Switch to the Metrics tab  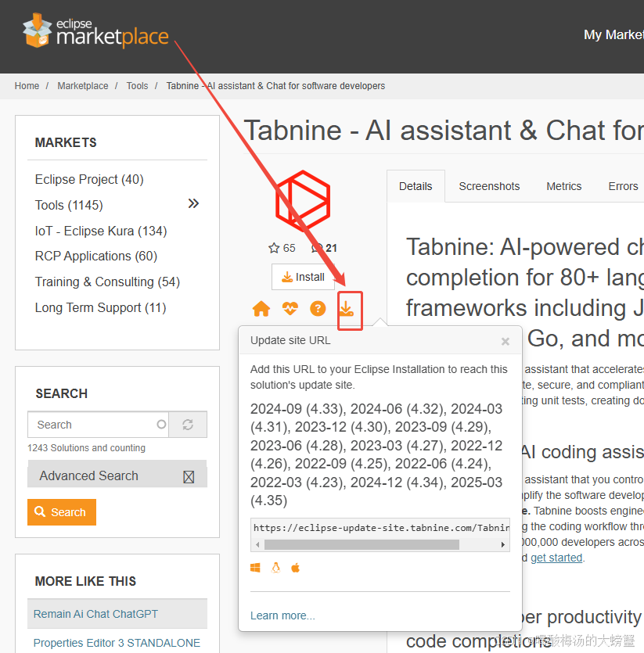(563, 186)
